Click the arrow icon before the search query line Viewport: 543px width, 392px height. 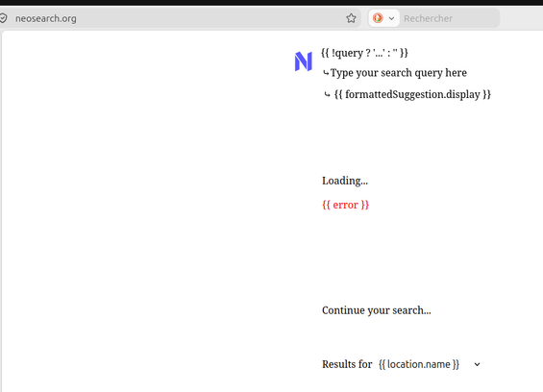coord(326,73)
